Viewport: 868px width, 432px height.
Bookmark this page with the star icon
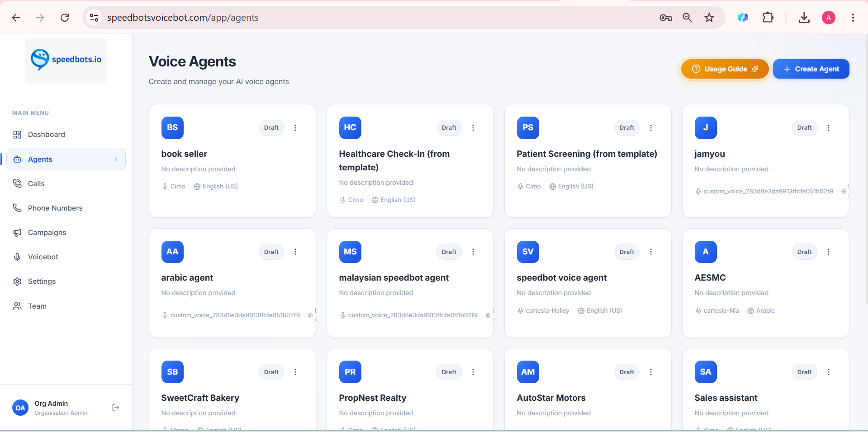[709, 18]
